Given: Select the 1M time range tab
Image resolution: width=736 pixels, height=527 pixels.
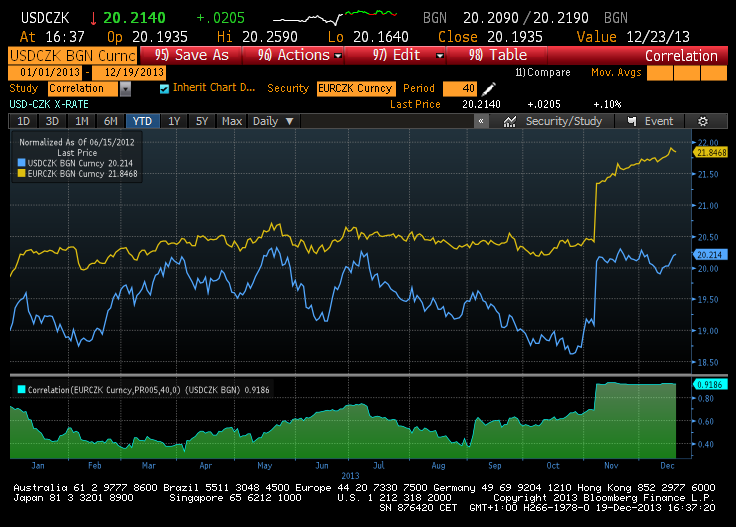Looking at the screenshot, I should [x=82, y=121].
